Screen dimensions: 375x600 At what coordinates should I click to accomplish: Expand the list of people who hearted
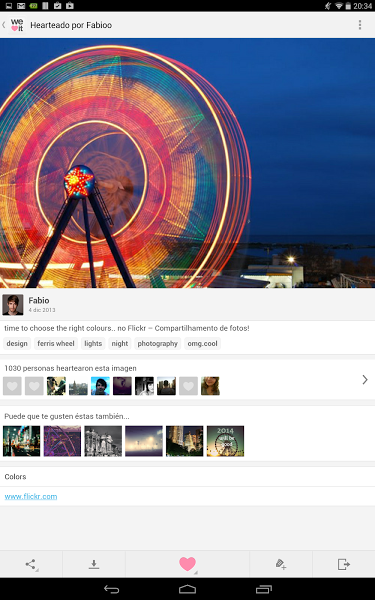coord(365,380)
